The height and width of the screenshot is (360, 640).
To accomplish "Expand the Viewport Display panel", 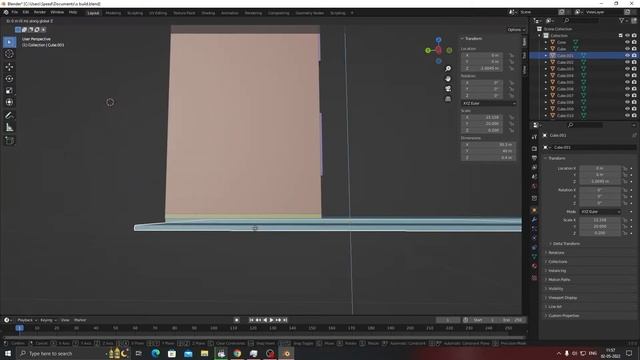I will [562, 298].
